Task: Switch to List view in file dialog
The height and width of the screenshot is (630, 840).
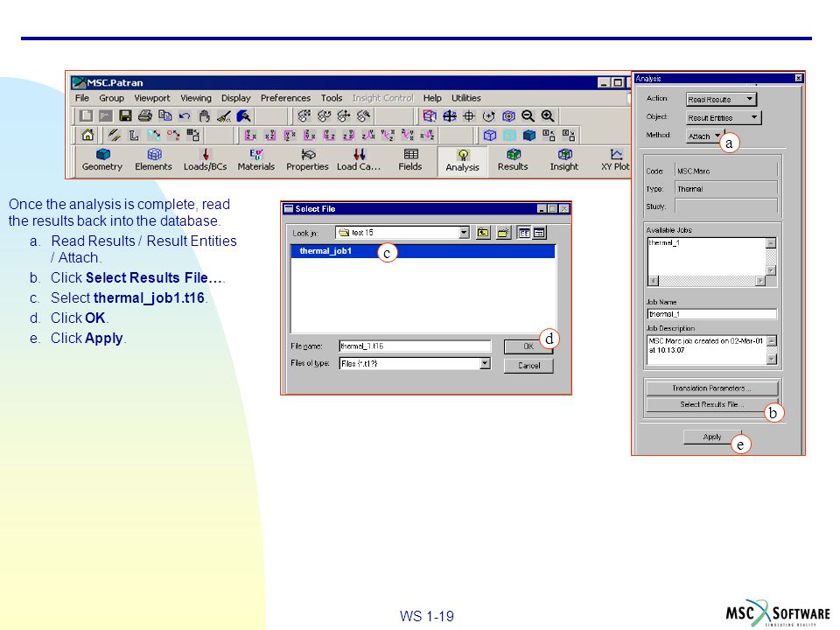Action: [x=524, y=233]
